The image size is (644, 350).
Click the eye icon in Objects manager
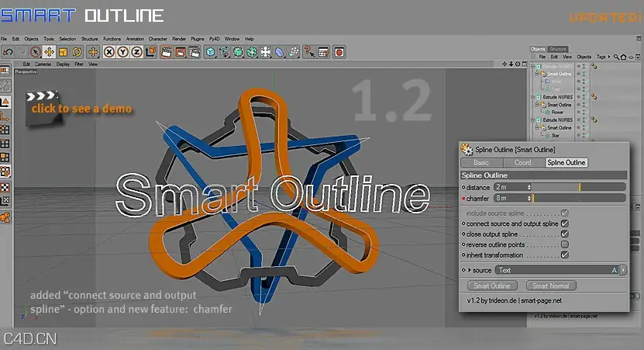(631, 57)
